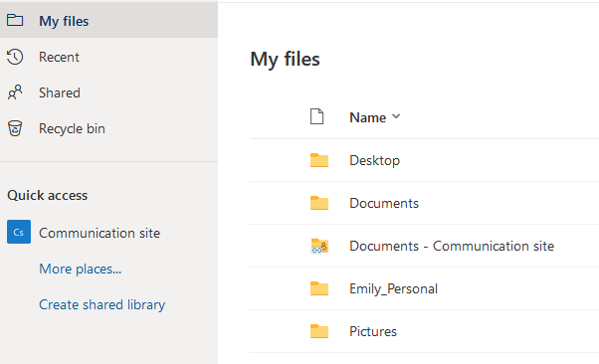Click the Recent clock icon
Image resolution: width=599 pixels, height=364 pixels.
coord(15,57)
